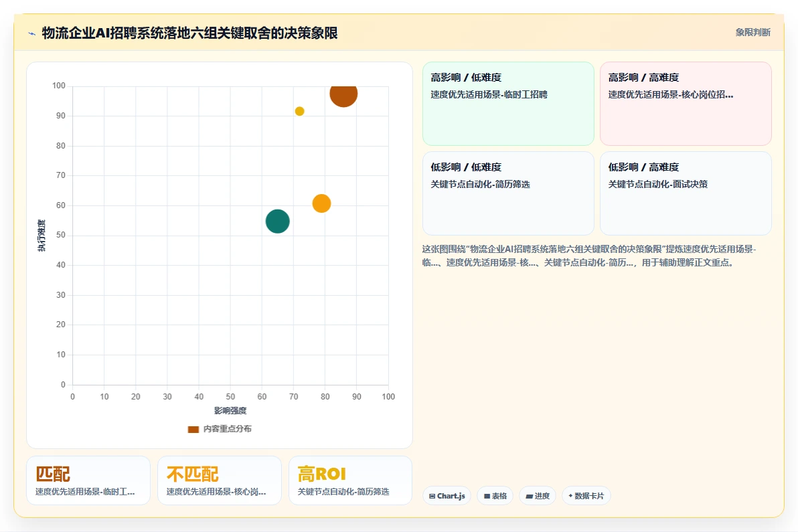Open the 低影响 / 低难度 quadrant card

click(508, 193)
